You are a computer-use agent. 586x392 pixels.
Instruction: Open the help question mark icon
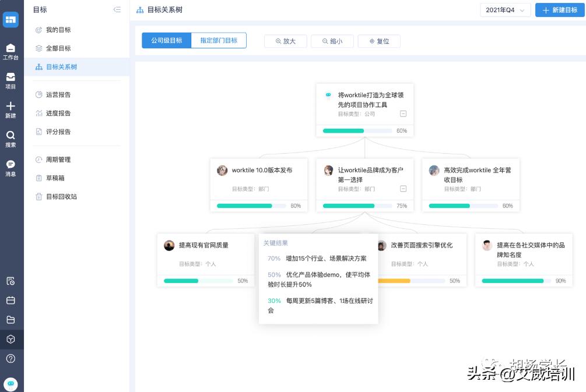point(10,358)
